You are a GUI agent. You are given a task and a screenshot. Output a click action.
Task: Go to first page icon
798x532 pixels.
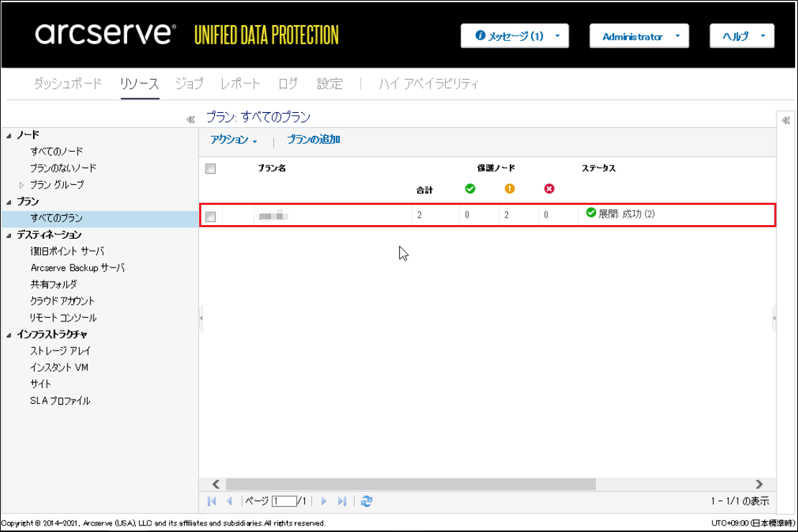(x=211, y=501)
